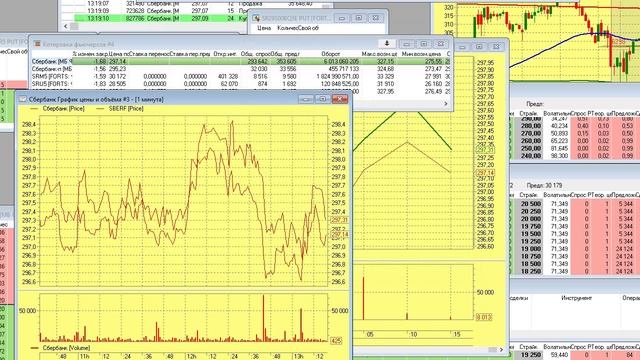Click the pin arrow button in futures quotes window
Viewport: 640px width, 360px height.
click(387, 44)
